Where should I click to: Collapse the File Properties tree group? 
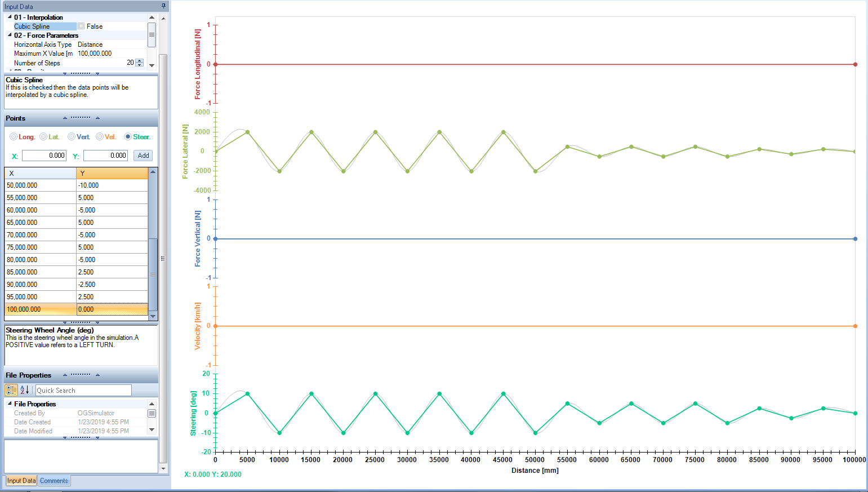(10, 404)
